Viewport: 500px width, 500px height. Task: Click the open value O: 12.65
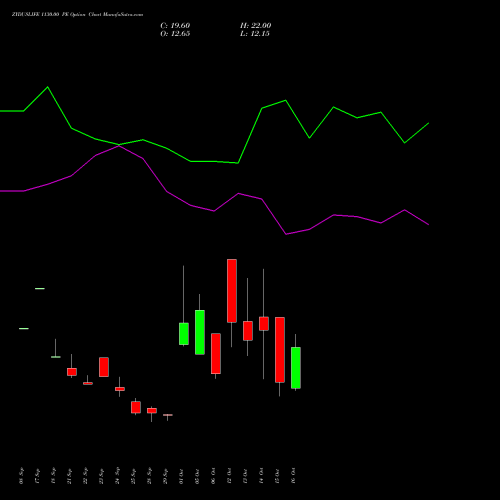coord(175,34)
